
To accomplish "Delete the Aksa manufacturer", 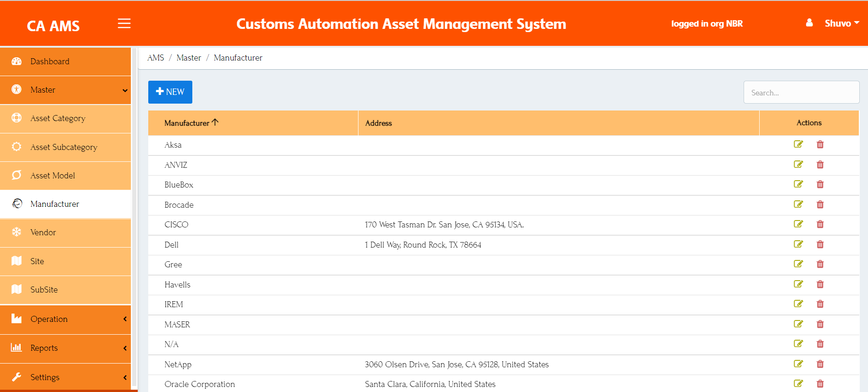I will 820,144.
